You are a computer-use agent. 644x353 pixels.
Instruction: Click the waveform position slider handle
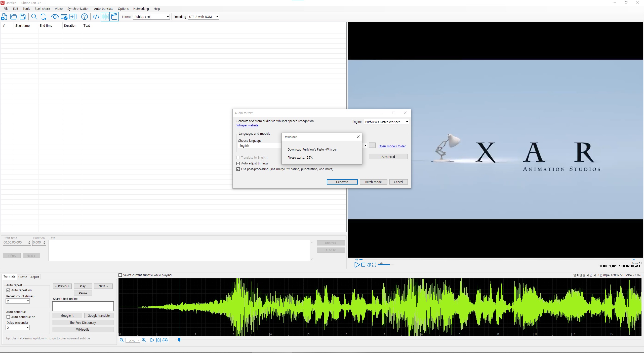(x=179, y=340)
